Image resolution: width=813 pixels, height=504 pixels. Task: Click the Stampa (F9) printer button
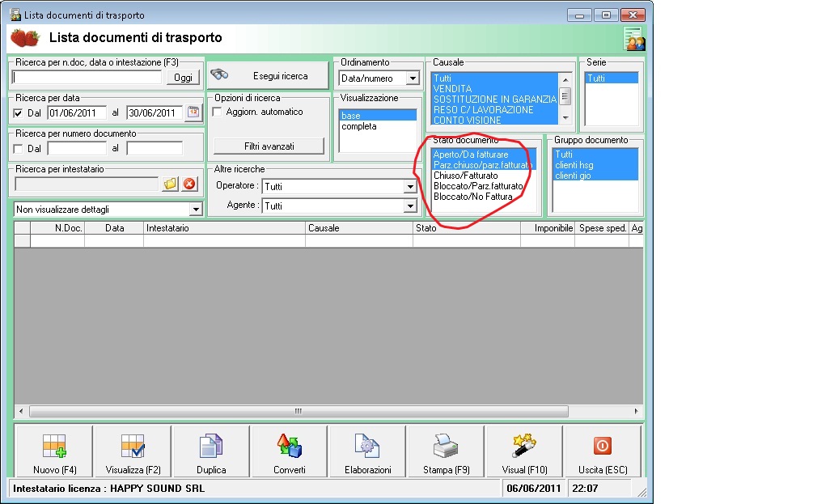tap(446, 451)
